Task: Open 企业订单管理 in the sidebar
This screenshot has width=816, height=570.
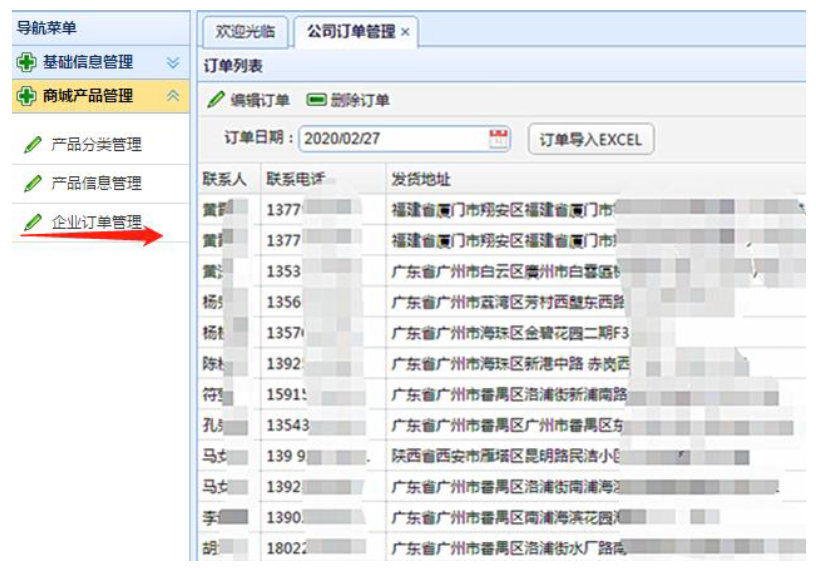Action: coord(96,222)
